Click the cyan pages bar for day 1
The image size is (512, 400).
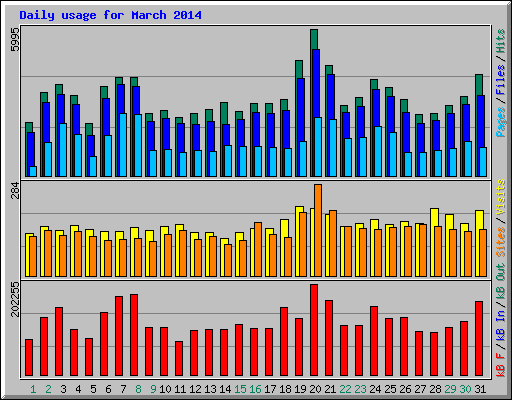click(x=33, y=171)
